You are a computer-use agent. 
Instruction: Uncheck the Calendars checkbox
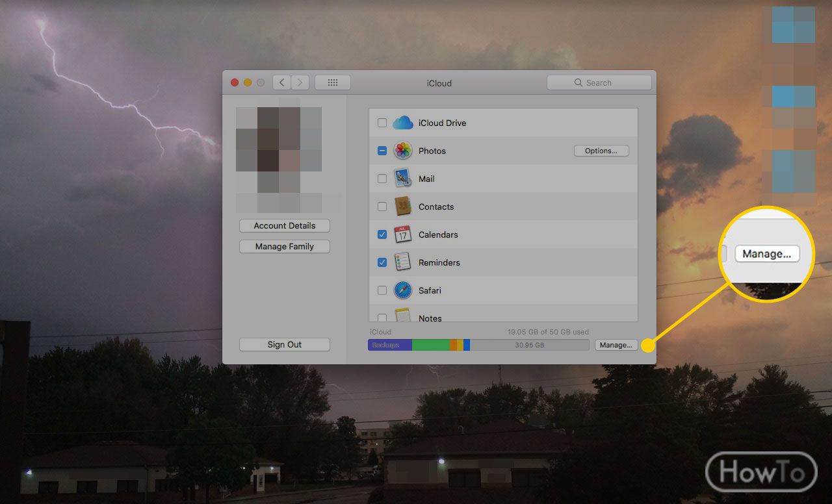coord(382,234)
